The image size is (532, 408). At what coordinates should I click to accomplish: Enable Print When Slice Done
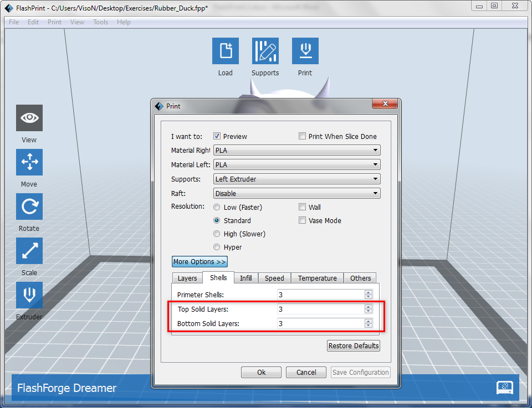tap(302, 136)
